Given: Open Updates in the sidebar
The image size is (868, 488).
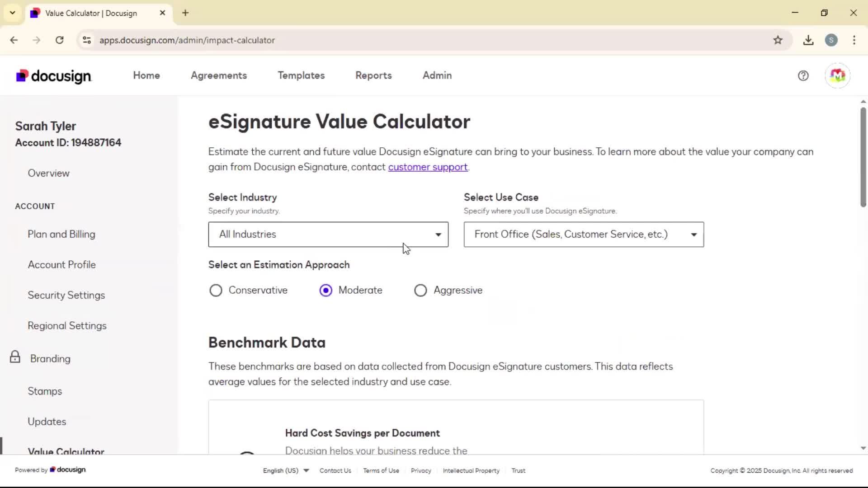Looking at the screenshot, I should 47,422.
